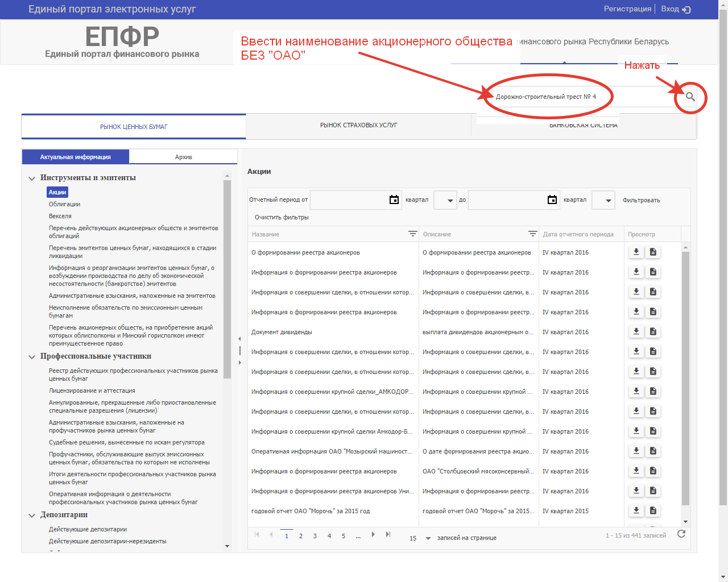Open calendar picker for start period
The image size is (728, 582).
click(x=394, y=200)
